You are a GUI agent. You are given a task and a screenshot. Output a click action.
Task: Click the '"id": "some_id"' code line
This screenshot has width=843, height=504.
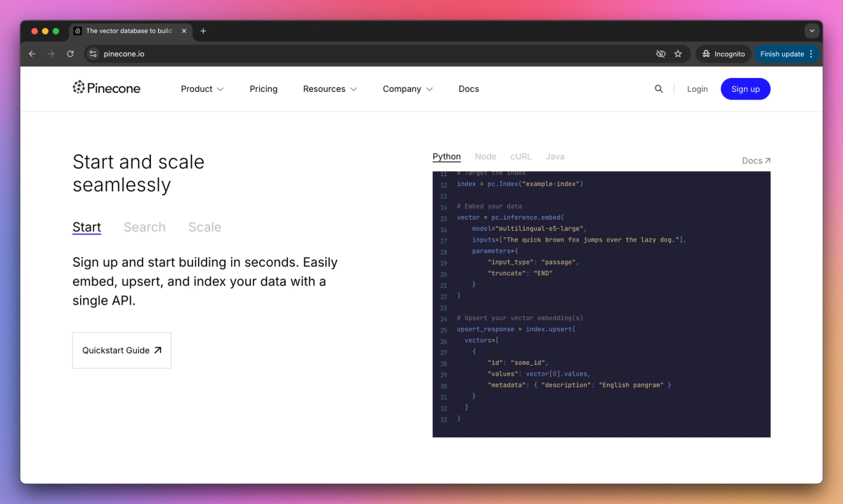(518, 363)
